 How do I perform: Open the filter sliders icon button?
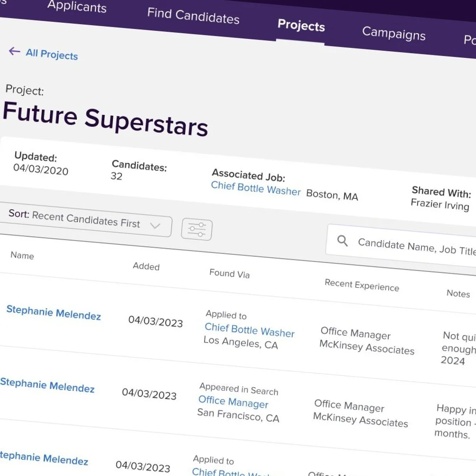pos(197,230)
